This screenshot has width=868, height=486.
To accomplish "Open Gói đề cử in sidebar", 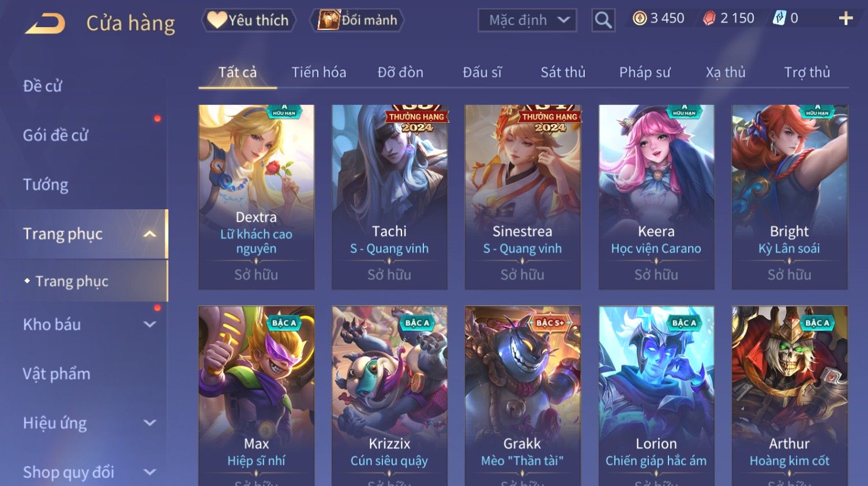I will [x=55, y=135].
